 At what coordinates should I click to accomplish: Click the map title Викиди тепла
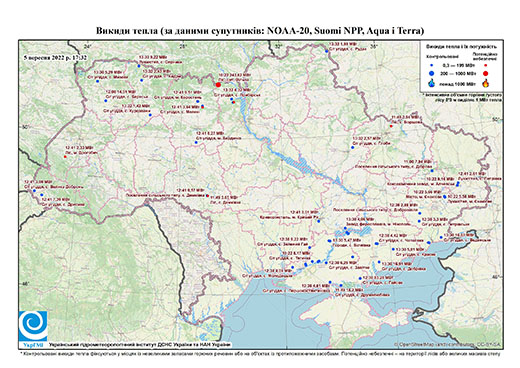pos(260,31)
